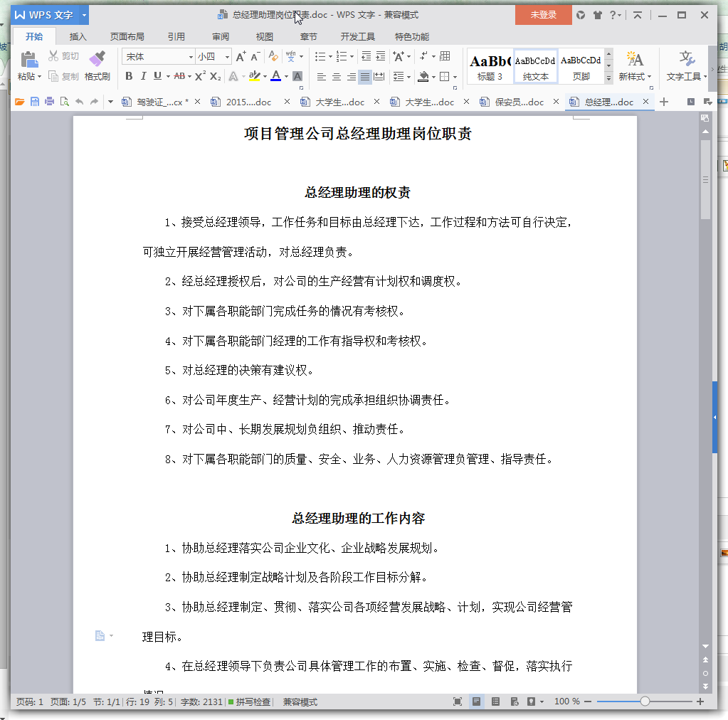Screen dimensions: 728x720
Task: Open the 插入 (Insert) ribbon tab
Action: 78,37
